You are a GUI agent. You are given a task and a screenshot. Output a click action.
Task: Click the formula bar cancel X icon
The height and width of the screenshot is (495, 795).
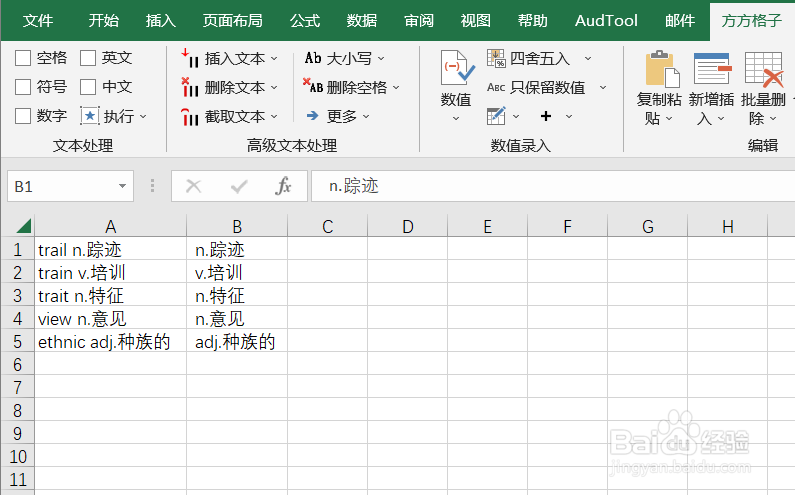[x=194, y=186]
